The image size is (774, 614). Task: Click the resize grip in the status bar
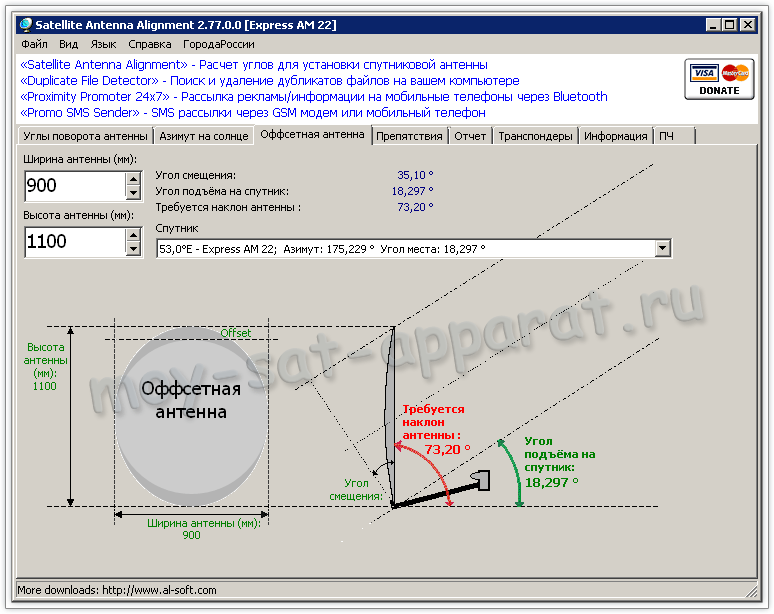(751, 590)
